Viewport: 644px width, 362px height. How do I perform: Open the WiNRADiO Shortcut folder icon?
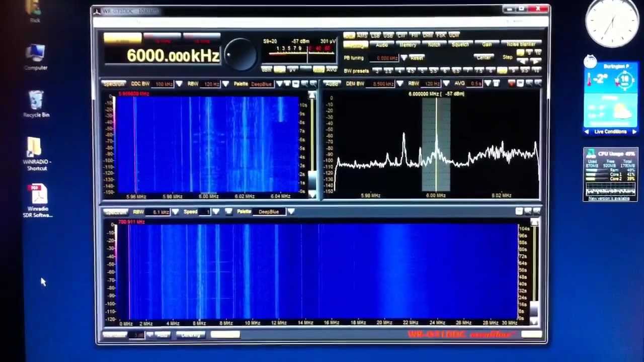tap(36, 154)
